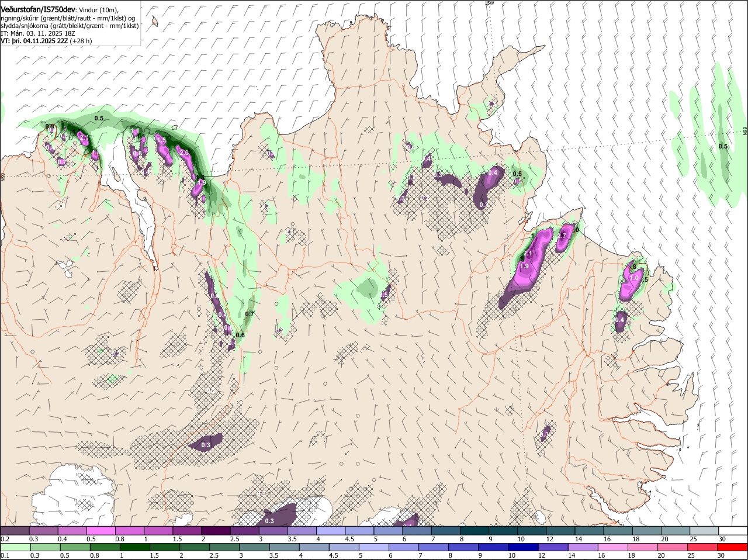Click rain scale swatch between 4.5 and 5

[345, 547]
